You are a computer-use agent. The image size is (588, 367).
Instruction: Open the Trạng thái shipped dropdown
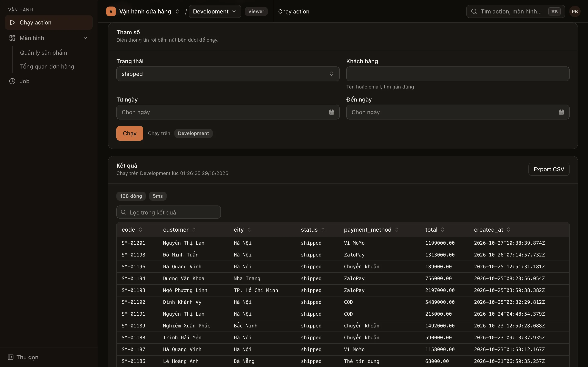click(228, 74)
